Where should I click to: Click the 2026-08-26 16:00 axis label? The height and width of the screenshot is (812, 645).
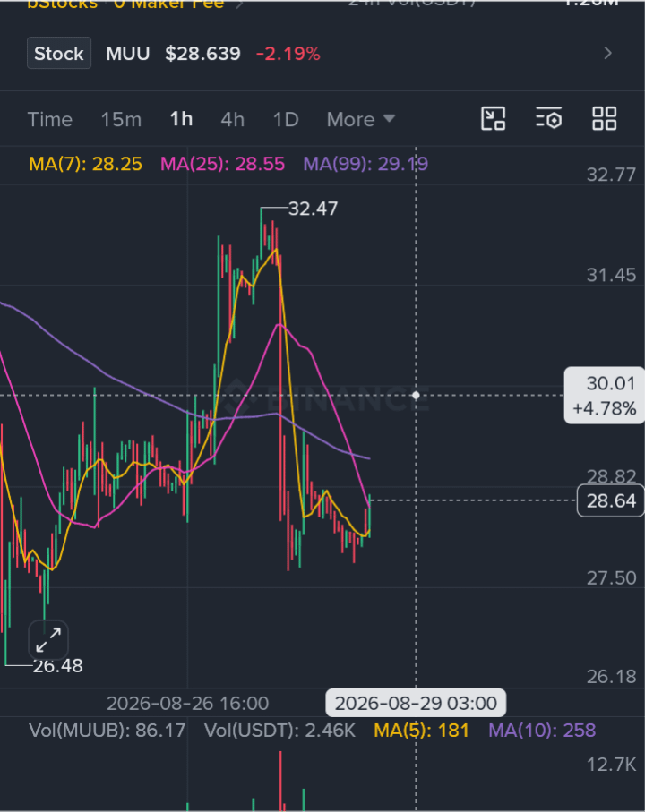pos(187,704)
